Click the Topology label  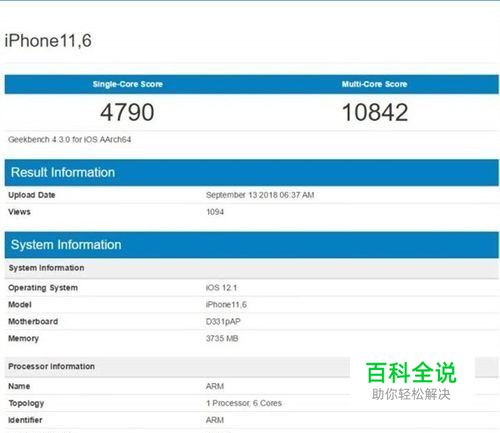pos(26,403)
